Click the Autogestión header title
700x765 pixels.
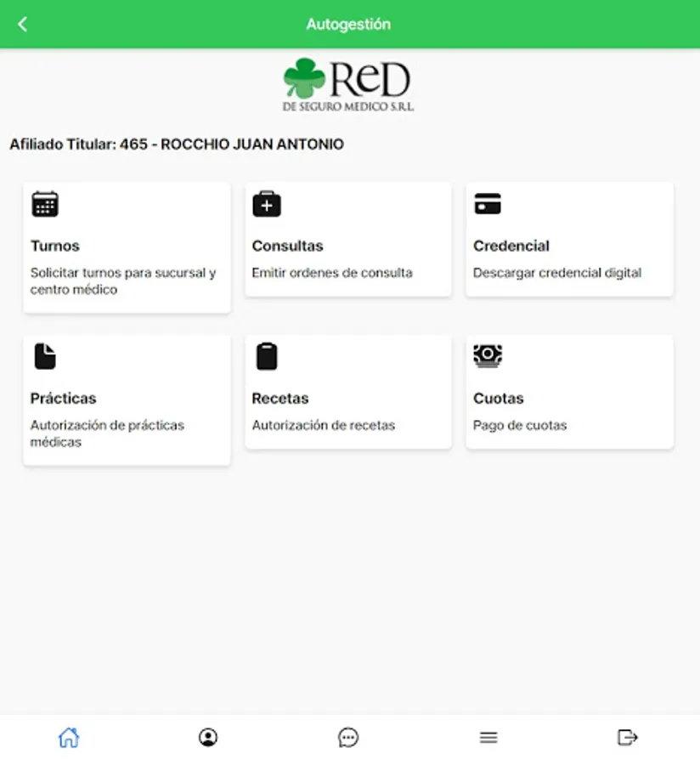[348, 24]
